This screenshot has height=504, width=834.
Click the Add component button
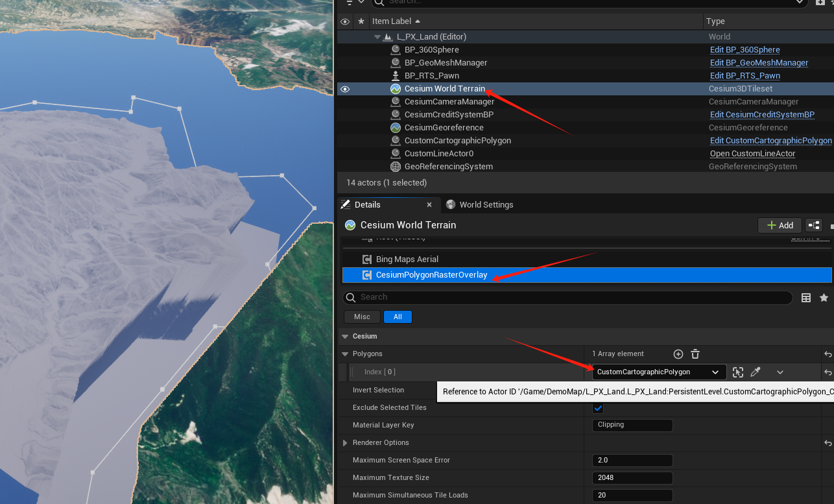(x=780, y=225)
